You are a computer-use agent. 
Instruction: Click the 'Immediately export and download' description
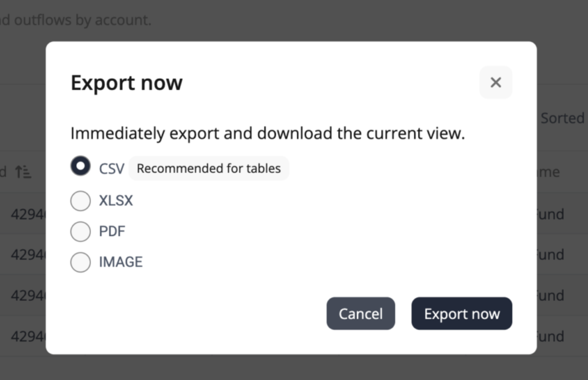click(x=268, y=133)
